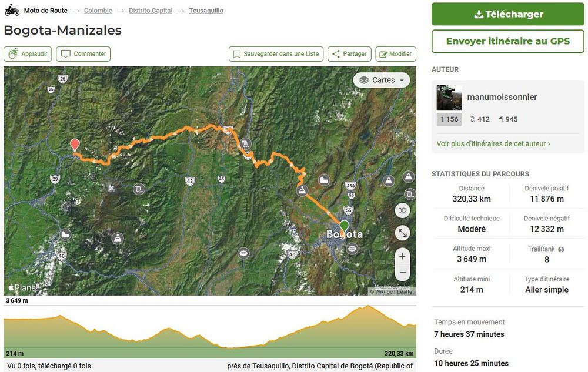The height and width of the screenshot is (372, 588).
Task: Open the Commenter speech bubble button
Action: pos(83,54)
